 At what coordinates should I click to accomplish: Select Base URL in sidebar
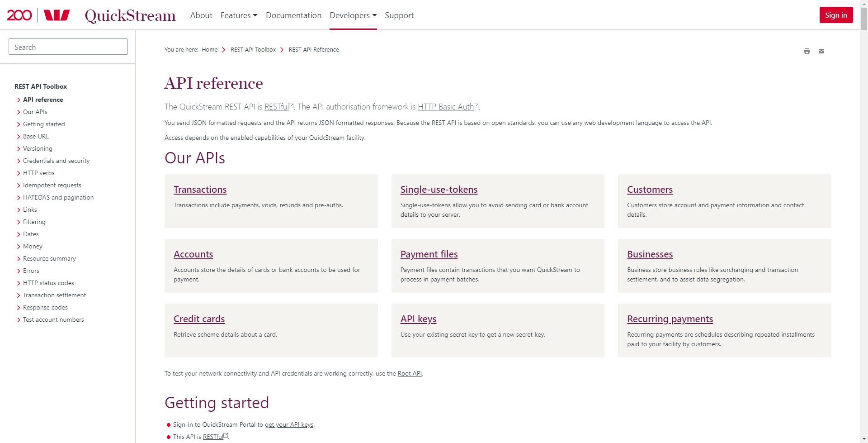click(36, 136)
